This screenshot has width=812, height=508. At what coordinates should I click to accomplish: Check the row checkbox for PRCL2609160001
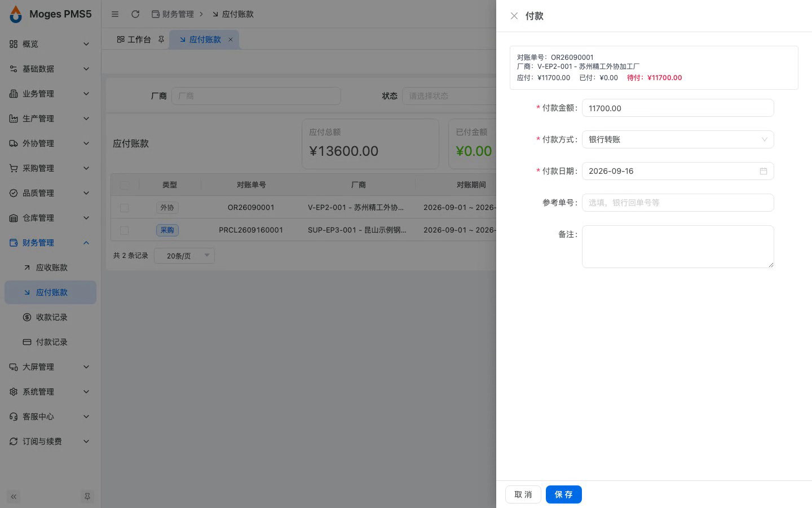(x=125, y=230)
